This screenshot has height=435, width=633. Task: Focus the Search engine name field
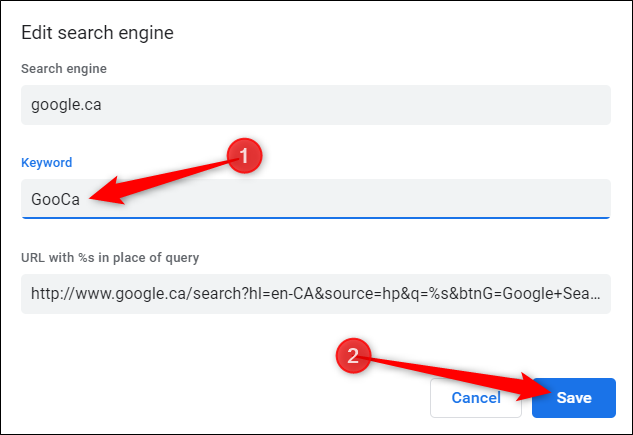[x=315, y=104]
